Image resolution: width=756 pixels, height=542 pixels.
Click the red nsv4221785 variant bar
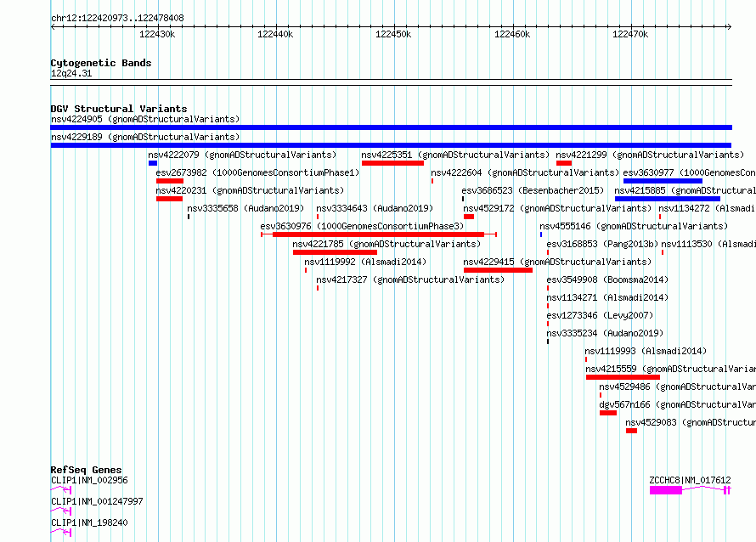pos(335,252)
